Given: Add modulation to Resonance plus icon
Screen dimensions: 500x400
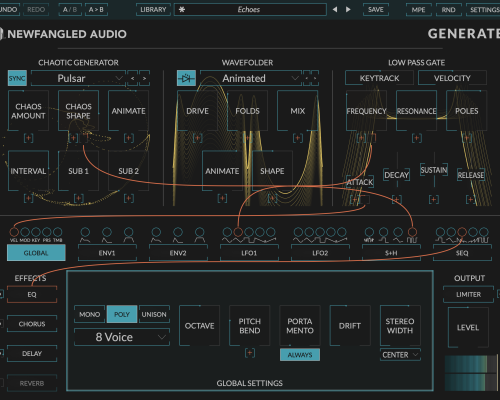Looking at the screenshot, I should coord(417,138).
